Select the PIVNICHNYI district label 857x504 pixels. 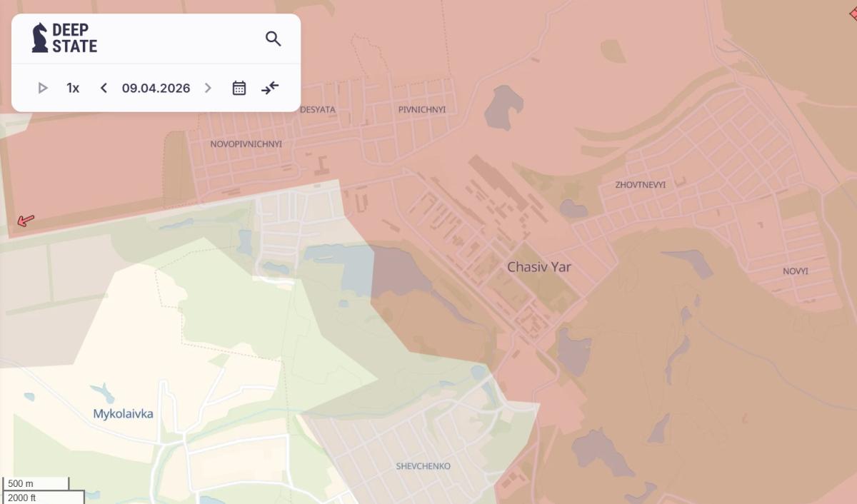tap(422, 110)
